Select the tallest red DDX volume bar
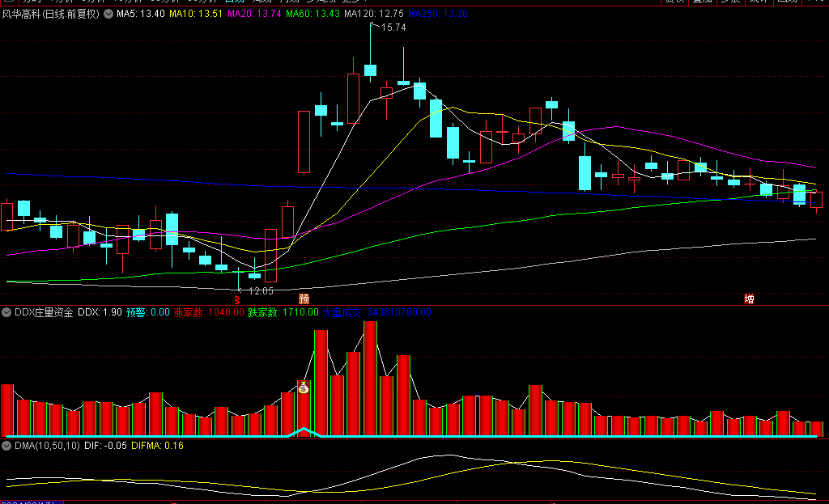This screenshot has width=829, height=504. (x=370, y=379)
